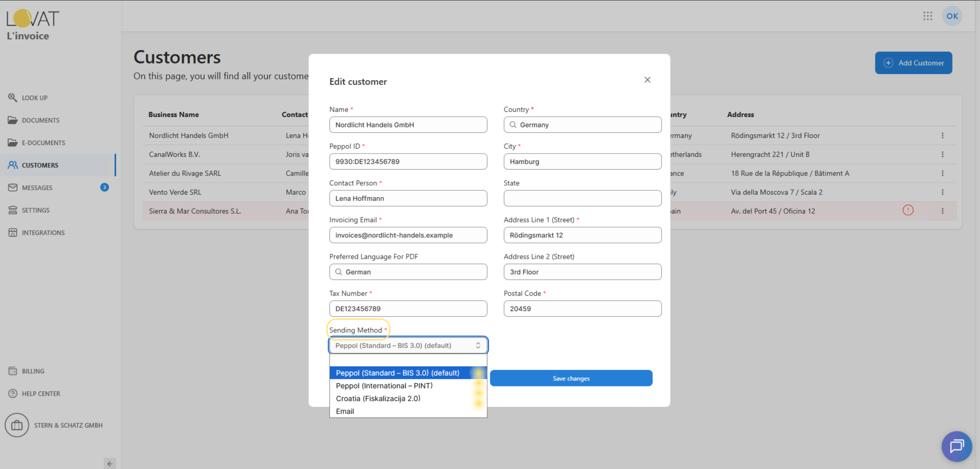This screenshot has width=980, height=469.
Task: Click the Stern & Schatz briefcase icon
Action: pos(17,425)
